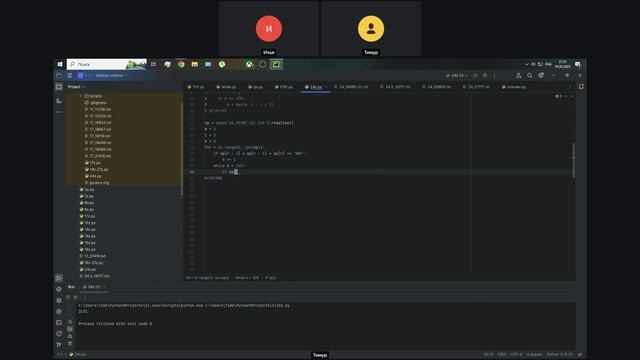Viewport: 640px width, 360px height.
Task: Click the UTF-8 encoding in status bar
Action: (x=516, y=355)
